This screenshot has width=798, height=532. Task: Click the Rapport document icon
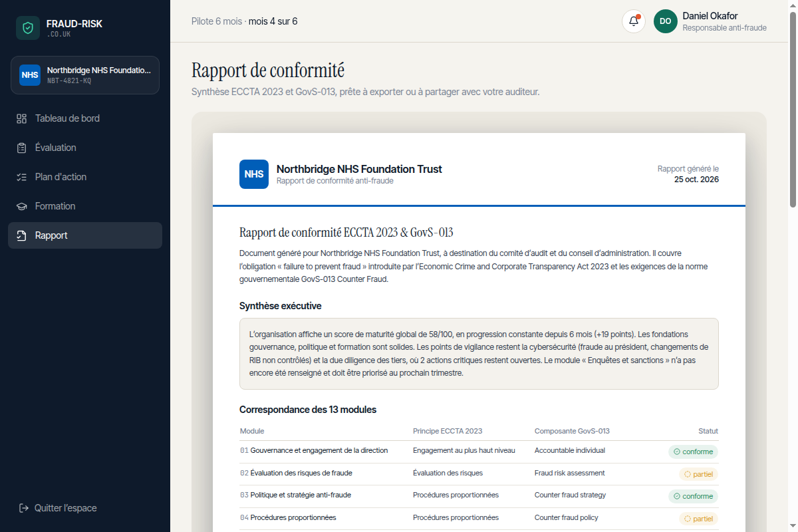pos(21,235)
